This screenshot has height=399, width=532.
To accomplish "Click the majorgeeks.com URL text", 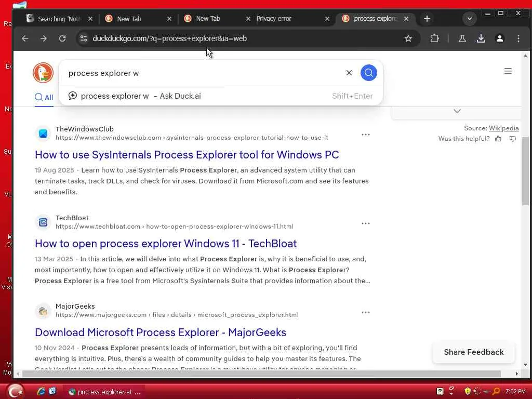I will tap(177, 315).
